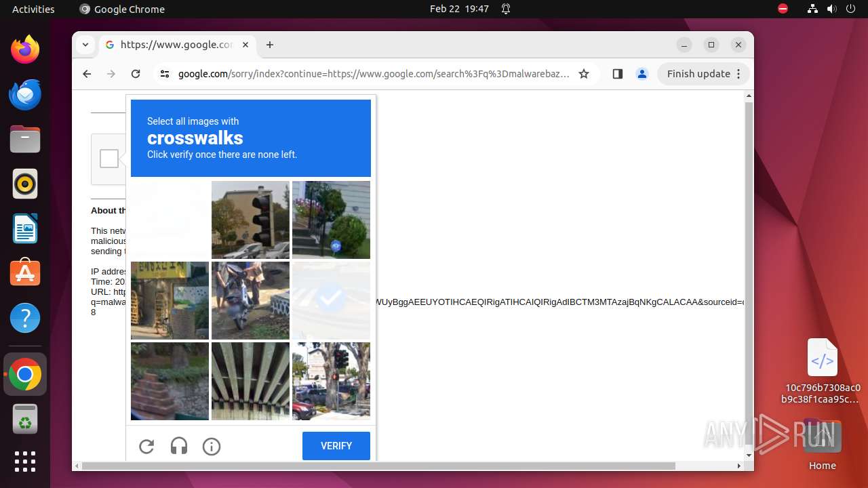Go back to the previous page
The height and width of the screenshot is (488, 868).
[87, 74]
